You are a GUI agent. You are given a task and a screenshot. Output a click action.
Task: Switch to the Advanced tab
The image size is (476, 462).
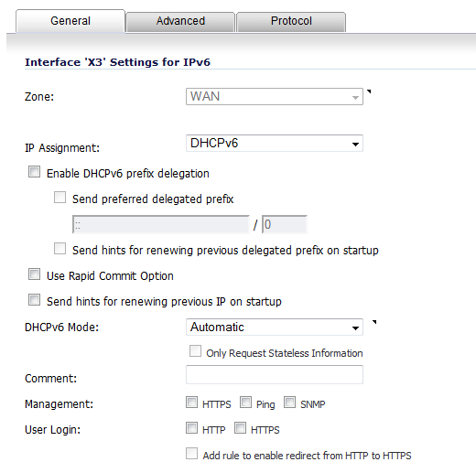click(180, 21)
